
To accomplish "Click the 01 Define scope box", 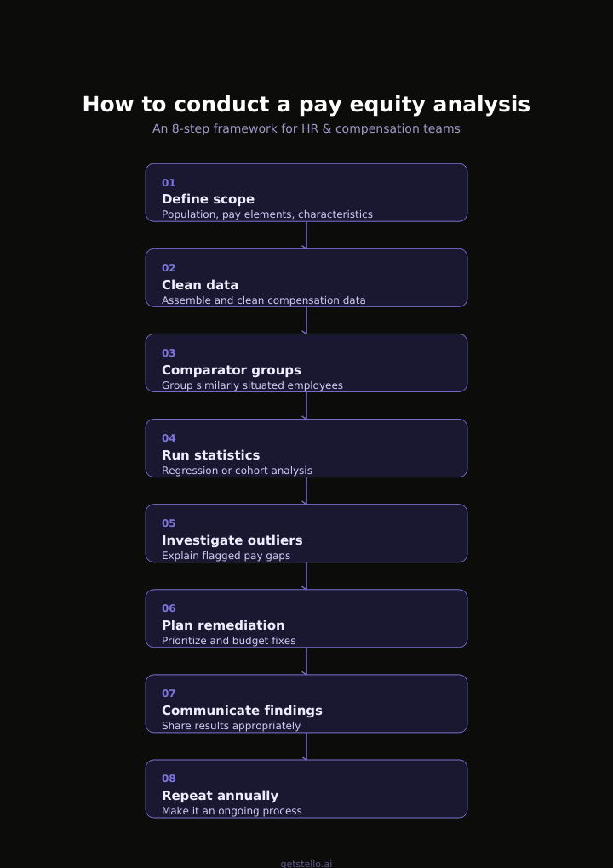I will point(306,192).
